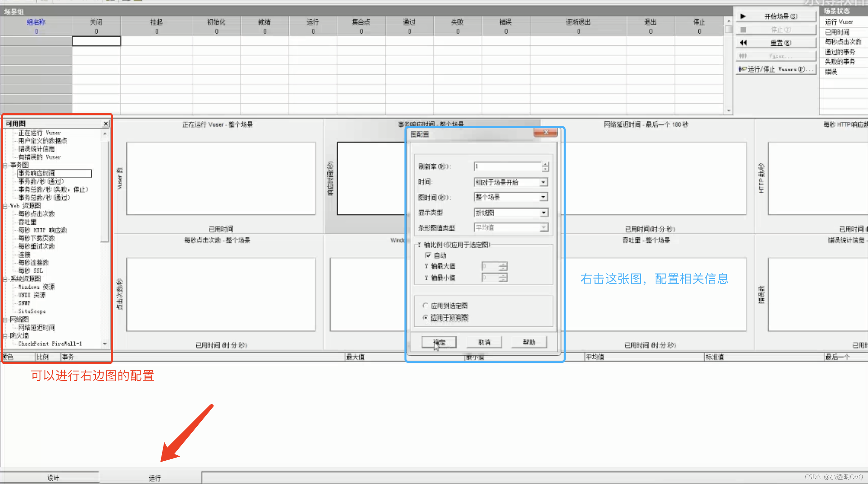Click the Start Scenario play icon

click(743, 16)
